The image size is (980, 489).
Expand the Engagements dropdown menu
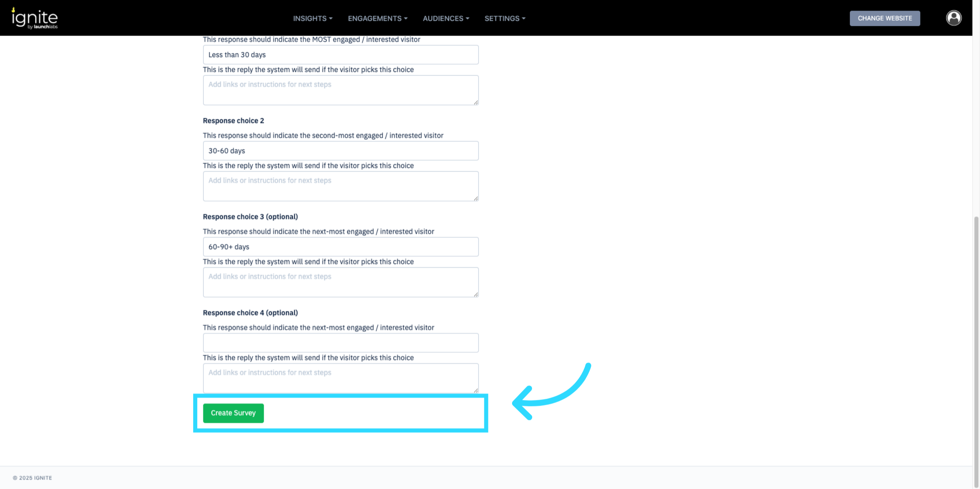point(377,18)
